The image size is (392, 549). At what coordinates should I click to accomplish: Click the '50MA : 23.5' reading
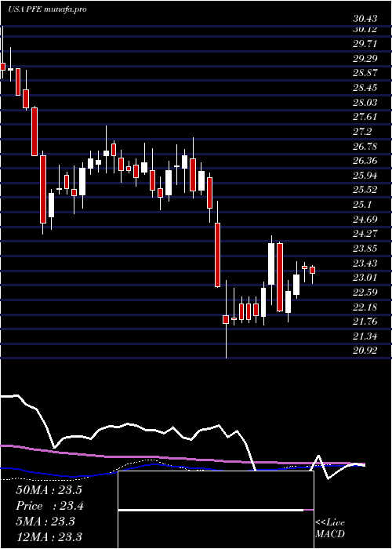49,490
